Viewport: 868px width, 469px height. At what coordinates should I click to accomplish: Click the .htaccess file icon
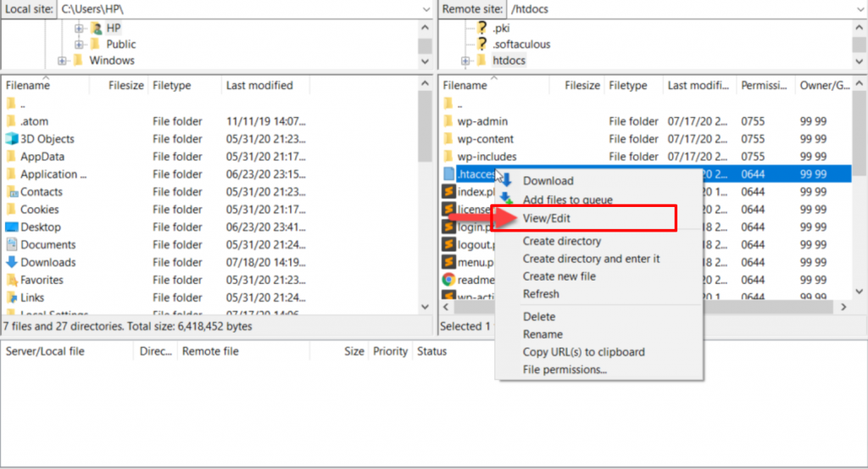point(449,174)
